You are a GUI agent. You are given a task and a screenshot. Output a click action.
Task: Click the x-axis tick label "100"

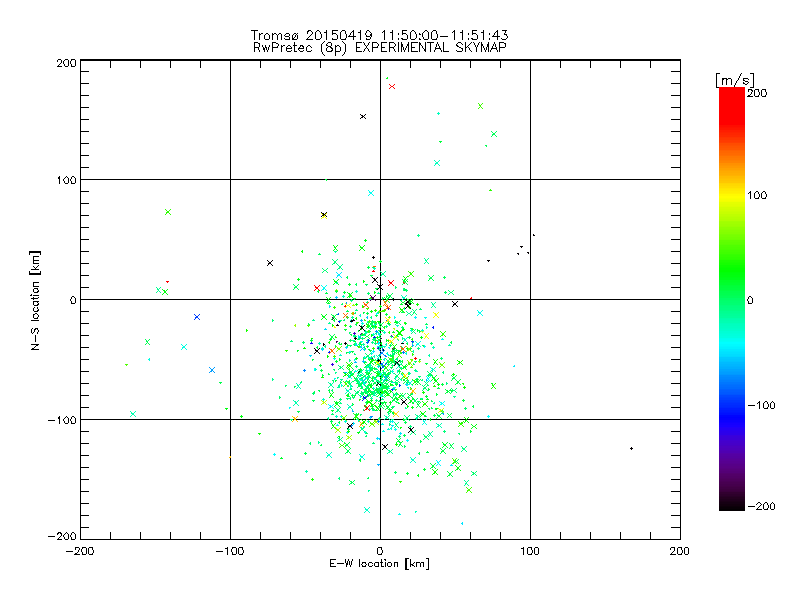click(530, 551)
